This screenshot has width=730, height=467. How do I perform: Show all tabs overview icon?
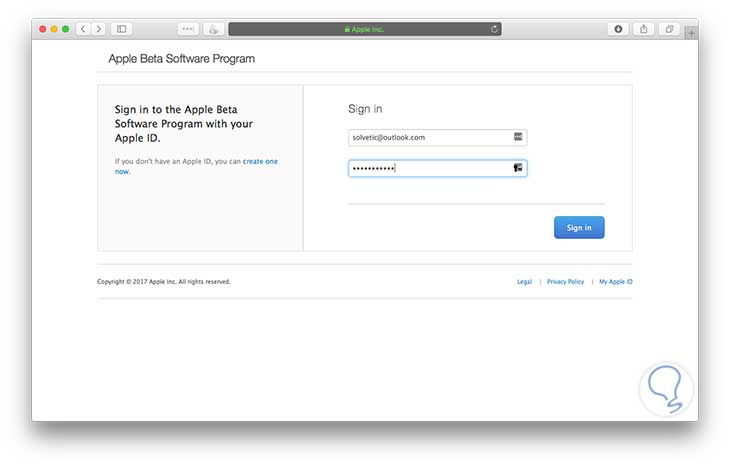pos(669,29)
